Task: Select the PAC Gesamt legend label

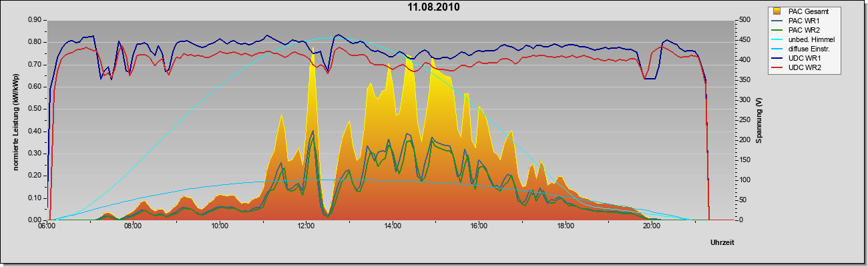Action: [807, 11]
